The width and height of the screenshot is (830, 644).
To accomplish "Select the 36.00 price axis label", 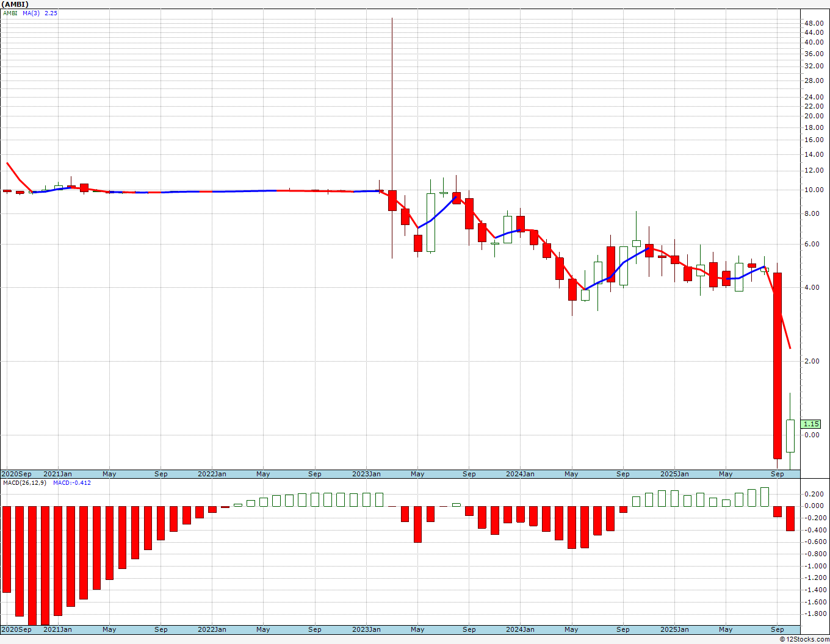I will coord(814,54).
